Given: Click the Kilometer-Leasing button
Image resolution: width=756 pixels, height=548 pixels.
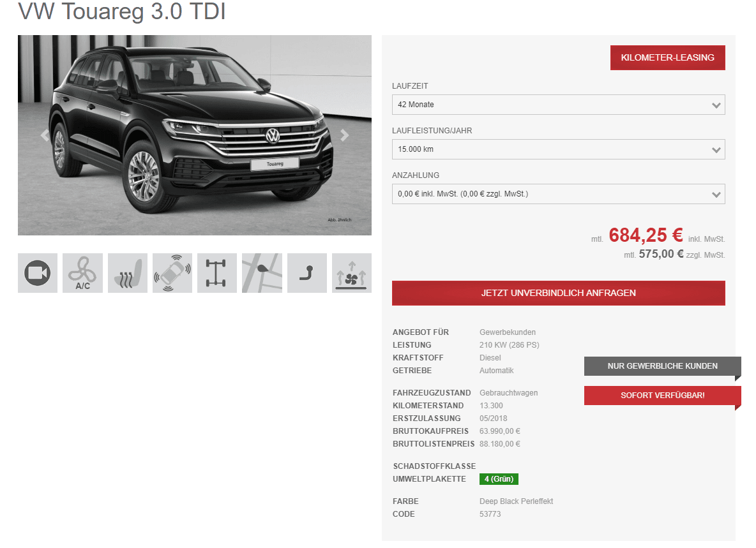Looking at the screenshot, I should (667, 58).
